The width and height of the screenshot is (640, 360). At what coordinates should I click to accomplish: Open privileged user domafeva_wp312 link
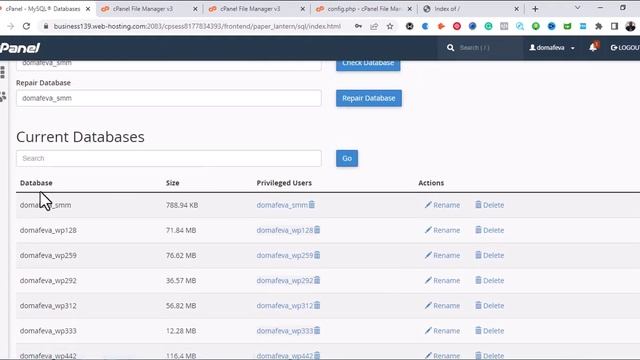pyautogui.click(x=284, y=306)
